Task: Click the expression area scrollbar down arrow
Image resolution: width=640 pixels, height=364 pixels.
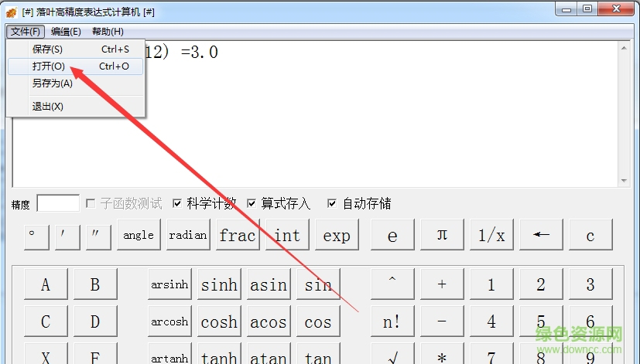Action: 624,181
